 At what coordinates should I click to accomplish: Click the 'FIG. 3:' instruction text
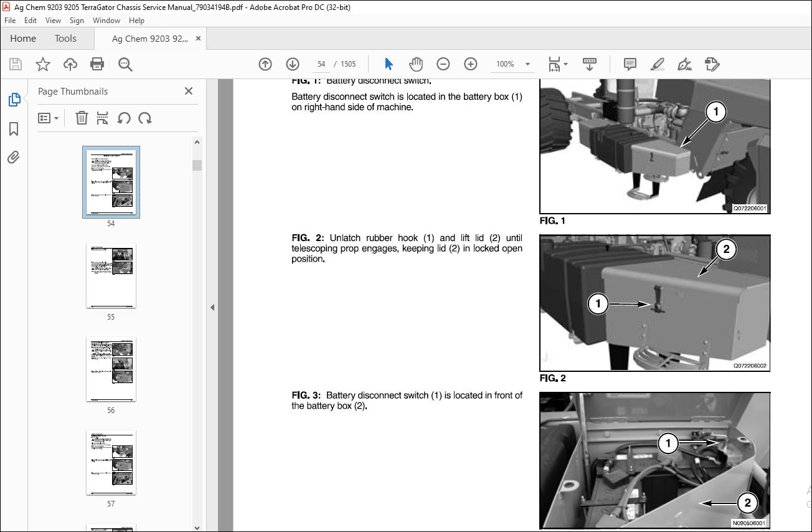coord(407,401)
